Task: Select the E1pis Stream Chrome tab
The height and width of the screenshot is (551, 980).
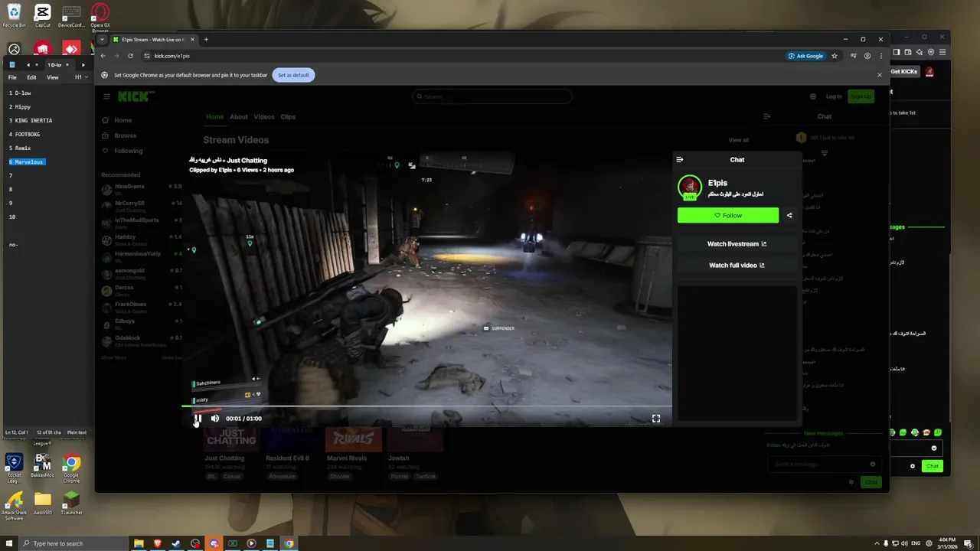Action: click(153, 40)
